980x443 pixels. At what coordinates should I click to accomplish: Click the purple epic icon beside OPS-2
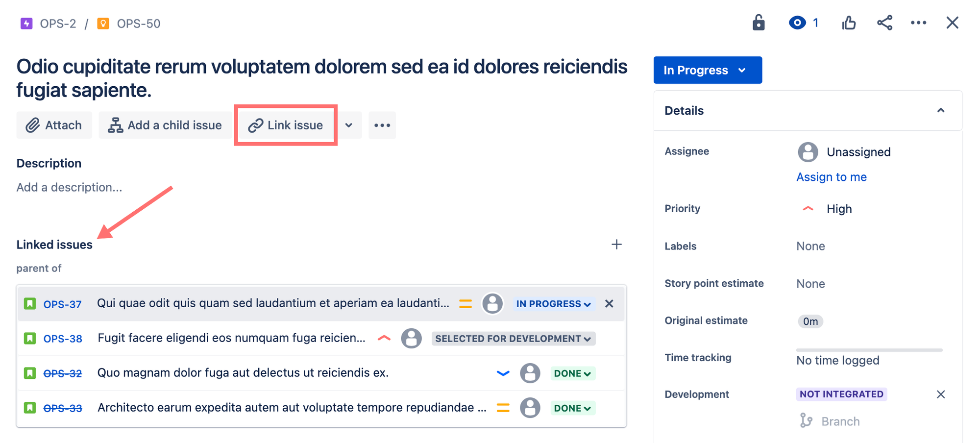(x=26, y=24)
